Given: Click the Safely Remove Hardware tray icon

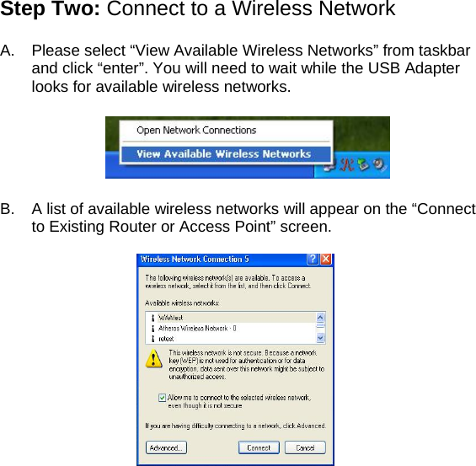Looking at the screenshot, I should pyautogui.click(x=363, y=164).
